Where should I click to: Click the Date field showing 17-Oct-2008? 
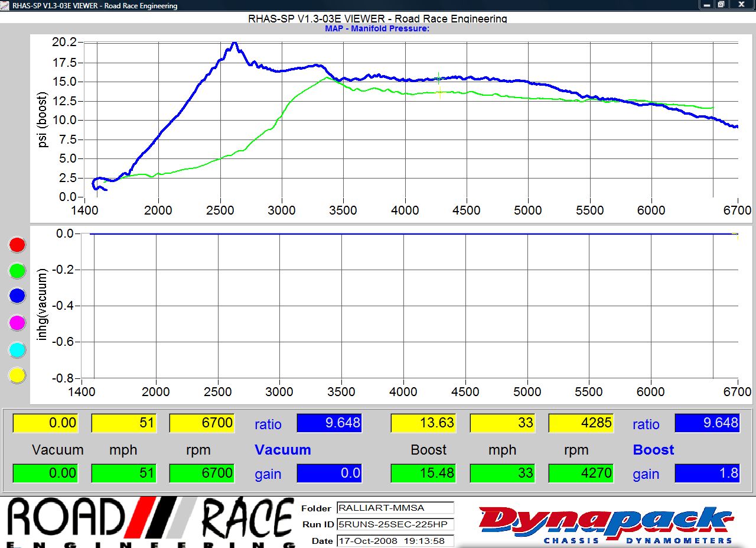click(395, 540)
